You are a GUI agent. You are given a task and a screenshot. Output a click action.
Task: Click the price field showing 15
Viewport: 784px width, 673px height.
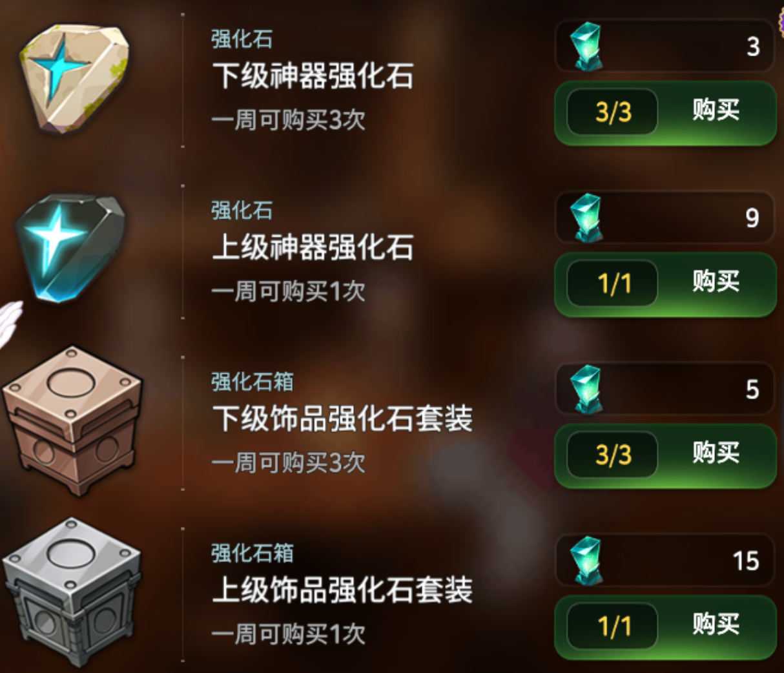[x=665, y=561]
